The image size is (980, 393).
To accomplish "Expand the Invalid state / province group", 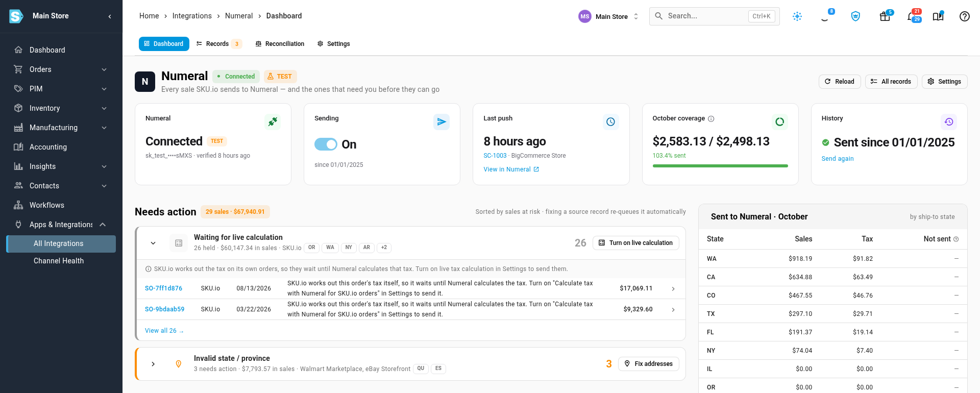I will (x=153, y=364).
